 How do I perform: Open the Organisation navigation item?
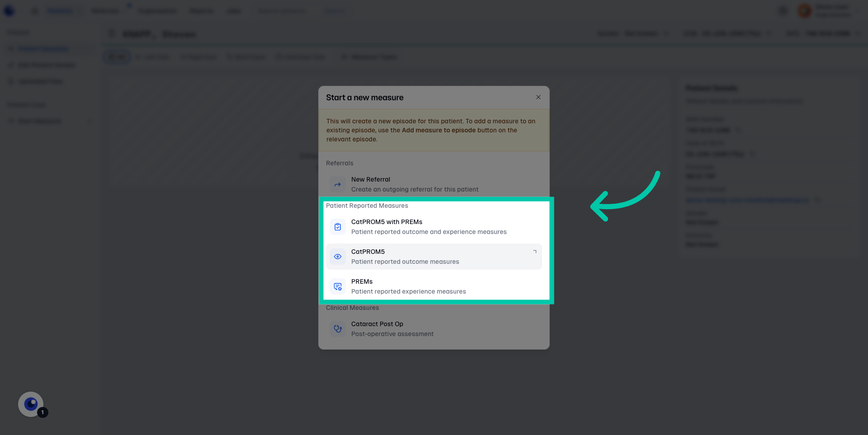tap(157, 11)
